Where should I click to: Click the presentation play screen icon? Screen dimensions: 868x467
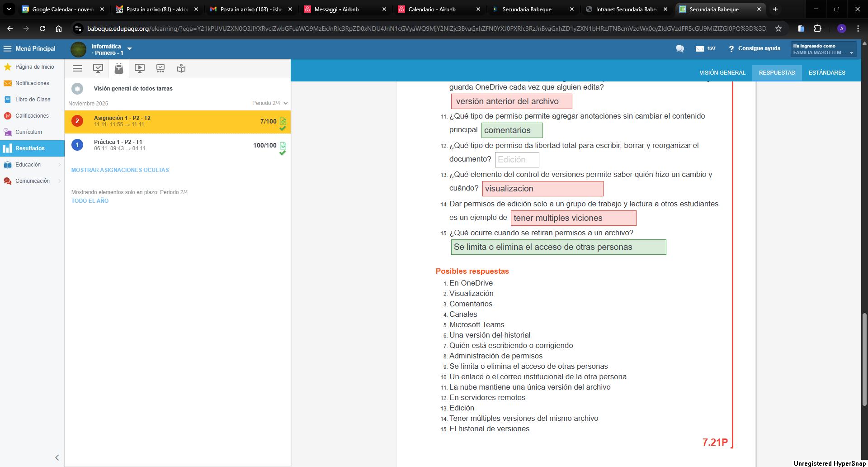coord(140,68)
